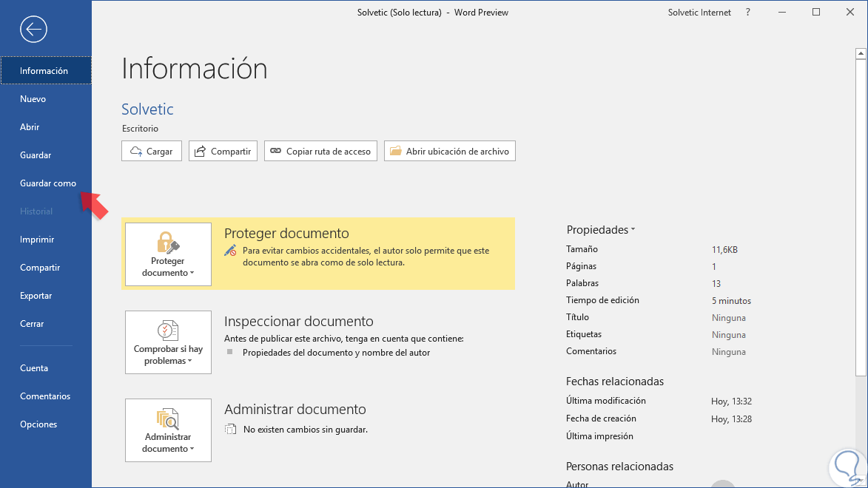This screenshot has height=488, width=868.
Task: Click the Etiquetas value Ninguna field
Action: point(728,335)
